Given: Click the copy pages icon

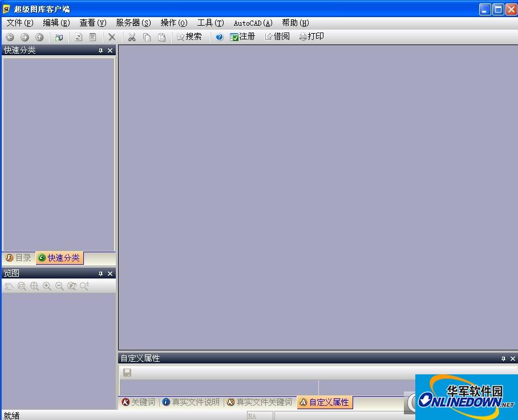Looking at the screenshot, I should (x=147, y=37).
